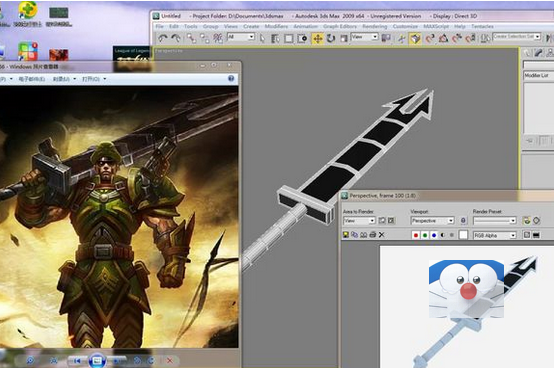Activate the Select and Rotate tool
Screen dimensions: 554x368
pyautogui.click(x=331, y=38)
